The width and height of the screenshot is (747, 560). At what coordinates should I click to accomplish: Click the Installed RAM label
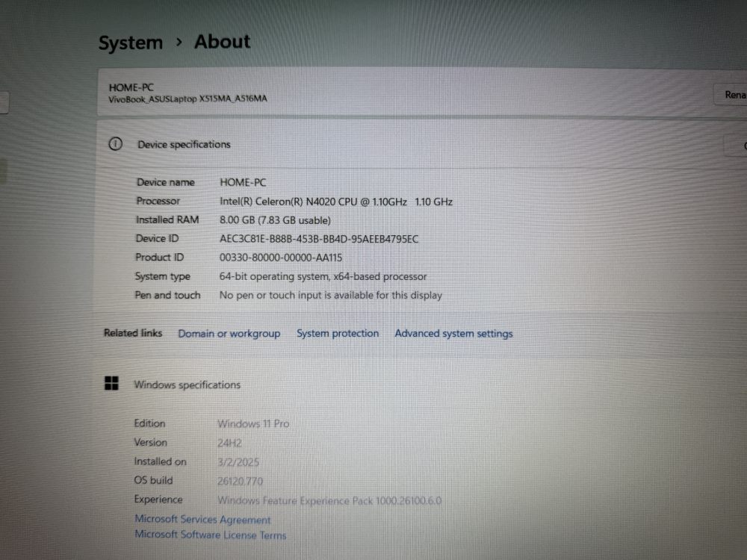pos(167,220)
